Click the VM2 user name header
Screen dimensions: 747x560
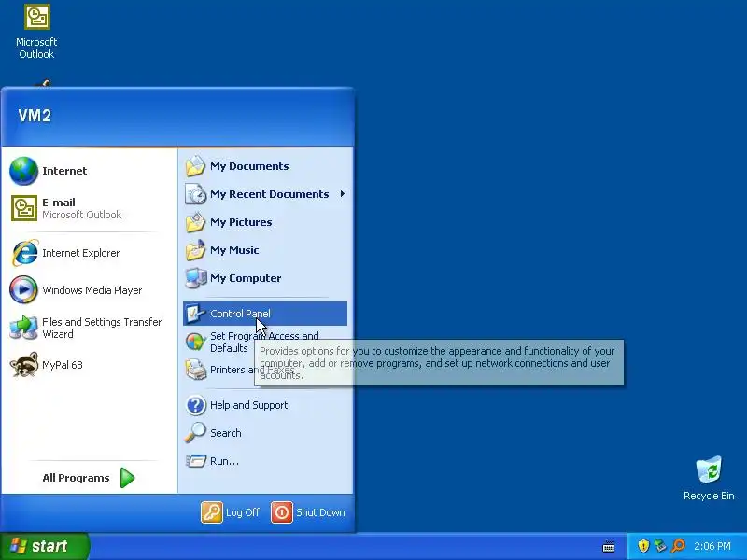pyautogui.click(x=35, y=115)
